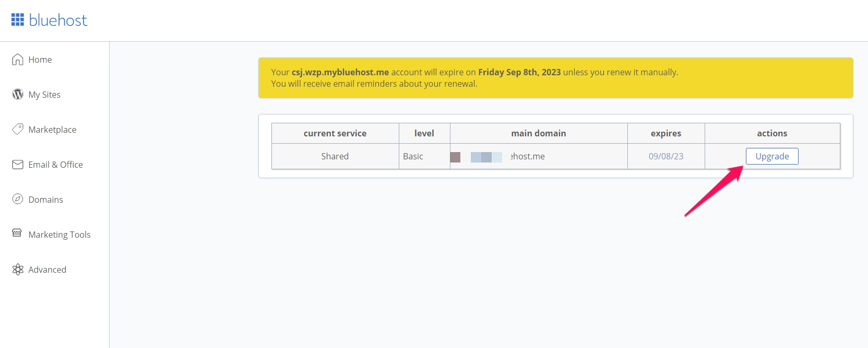Click the 'main domain' column header
868x348 pixels.
539,133
